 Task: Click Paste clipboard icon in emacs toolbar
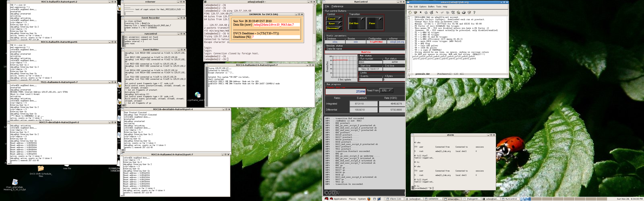click(453, 13)
